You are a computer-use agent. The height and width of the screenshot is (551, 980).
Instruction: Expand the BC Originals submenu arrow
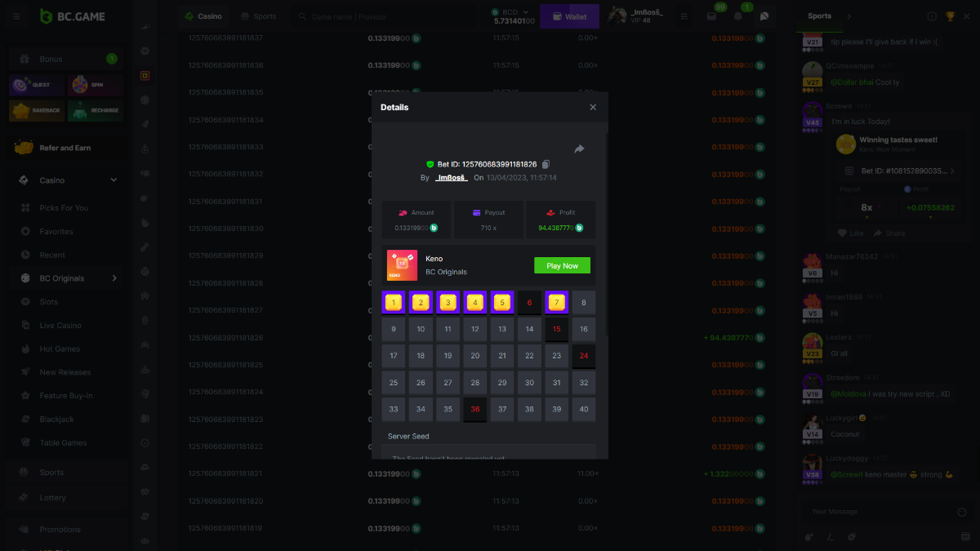click(114, 278)
